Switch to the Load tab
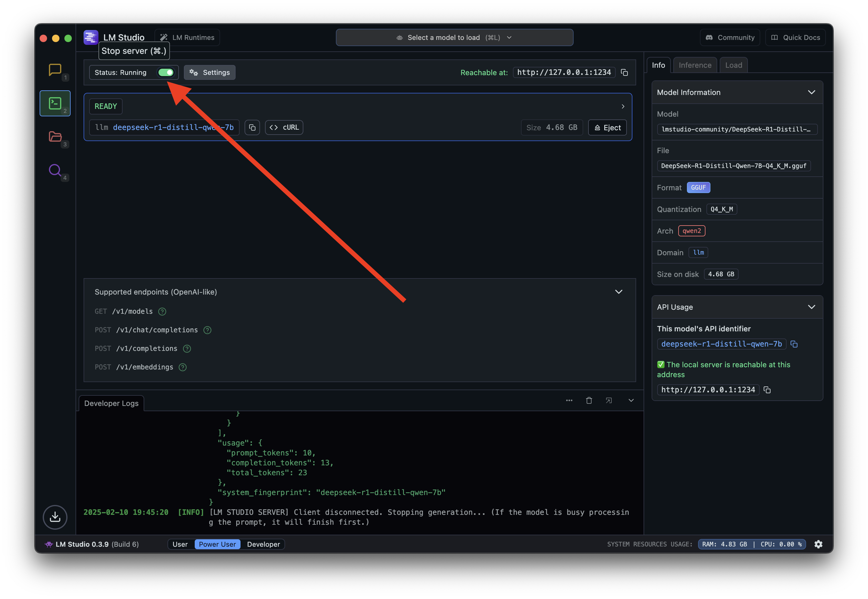The height and width of the screenshot is (599, 868). [733, 65]
